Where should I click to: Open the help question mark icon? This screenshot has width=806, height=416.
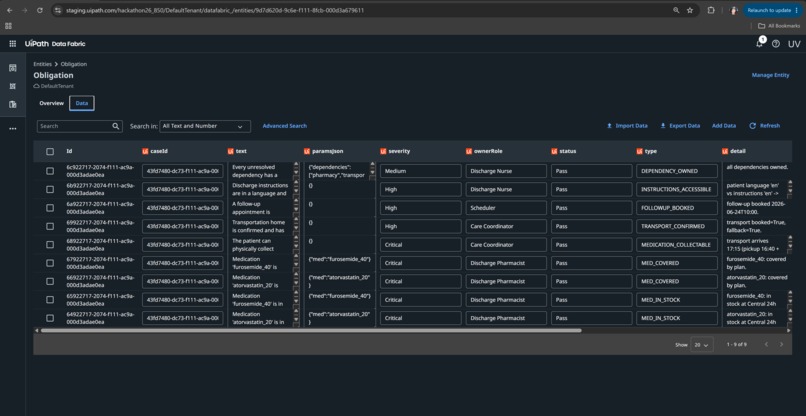click(776, 44)
